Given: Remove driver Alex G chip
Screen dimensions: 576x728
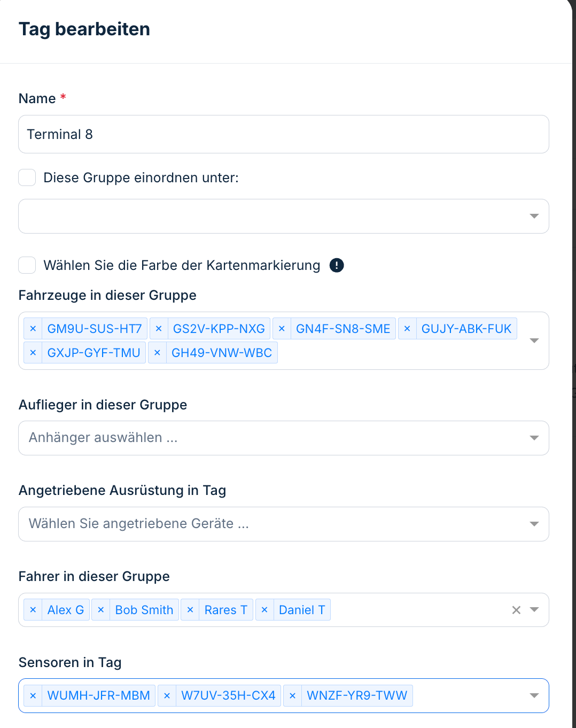Looking at the screenshot, I should (x=33, y=610).
